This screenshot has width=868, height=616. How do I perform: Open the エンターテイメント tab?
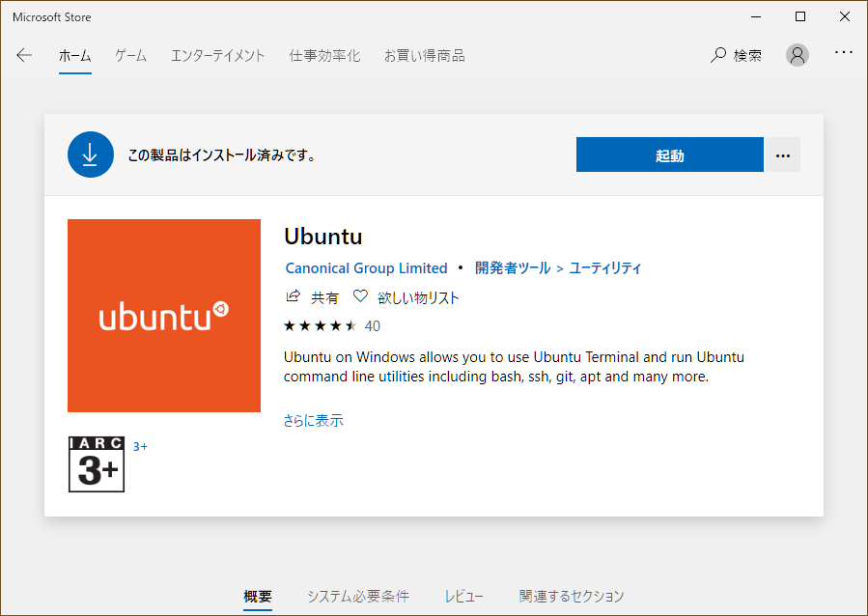(217, 55)
